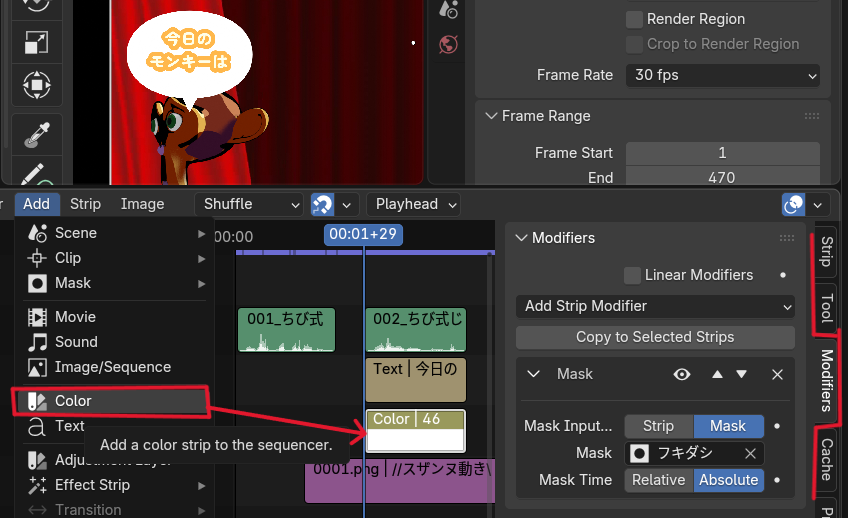Clear the フキダシ mask selection
The width and height of the screenshot is (848, 518).
point(750,453)
